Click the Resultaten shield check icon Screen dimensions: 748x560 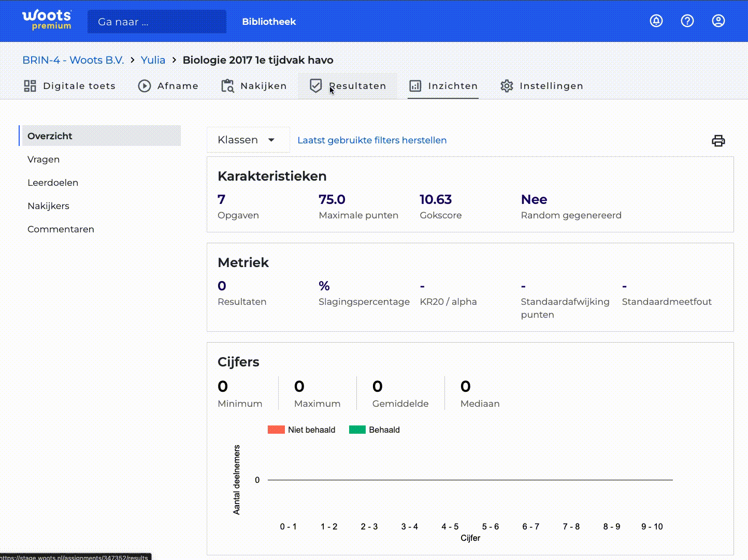[x=316, y=86]
